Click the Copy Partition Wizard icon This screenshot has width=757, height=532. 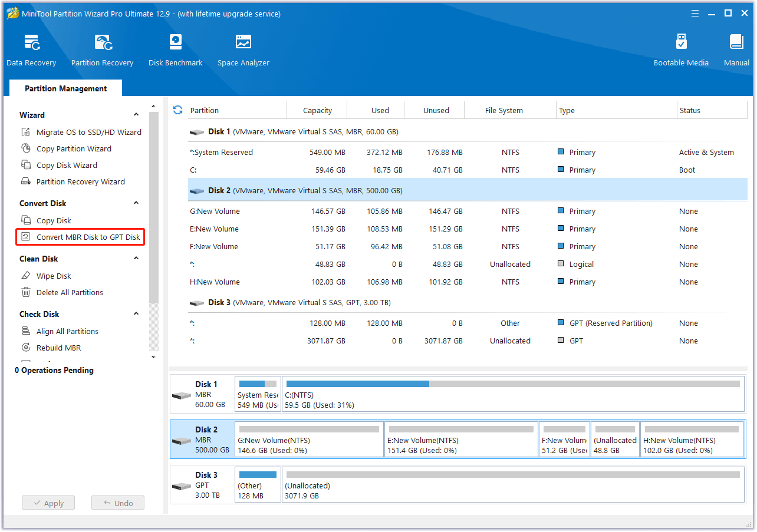[25, 148]
